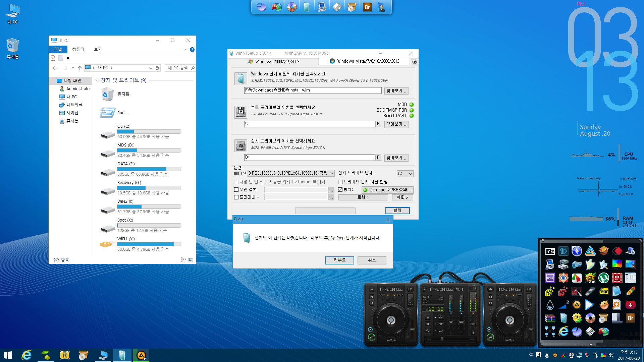Open the playlist button on the AIMP mixer
Image resolution: width=644 pixels, height=362 pixels.
428,317
